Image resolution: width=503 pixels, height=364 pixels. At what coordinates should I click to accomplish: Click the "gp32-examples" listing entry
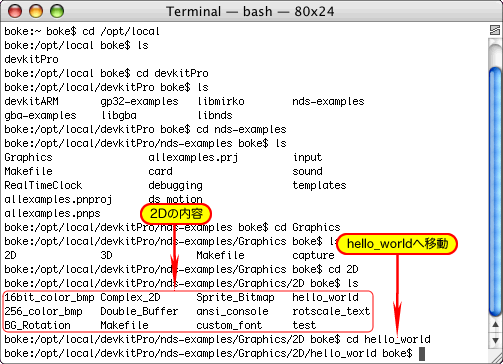[x=139, y=102]
